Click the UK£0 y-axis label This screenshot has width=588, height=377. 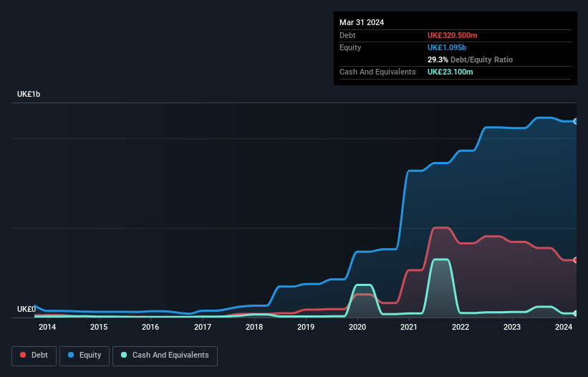tap(26, 309)
